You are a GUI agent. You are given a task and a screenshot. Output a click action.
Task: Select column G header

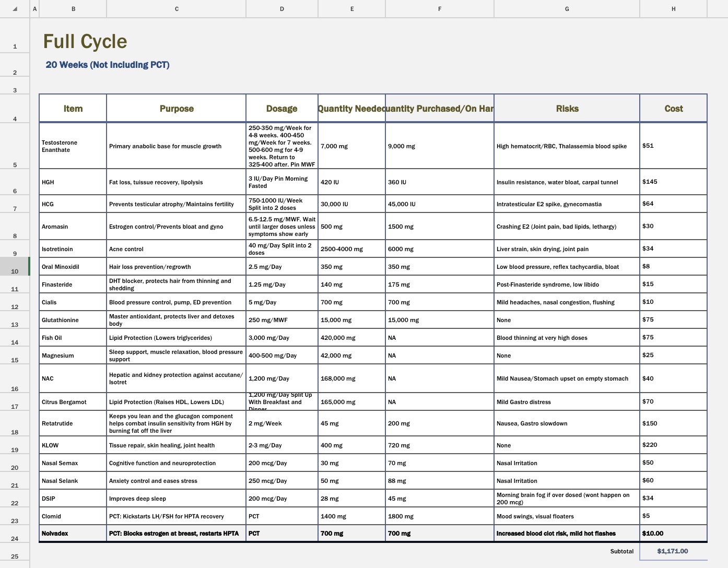pos(567,9)
